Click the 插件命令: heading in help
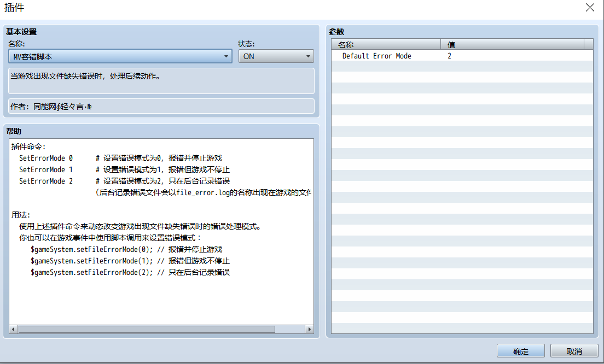The image size is (604, 364). [28, 146]
